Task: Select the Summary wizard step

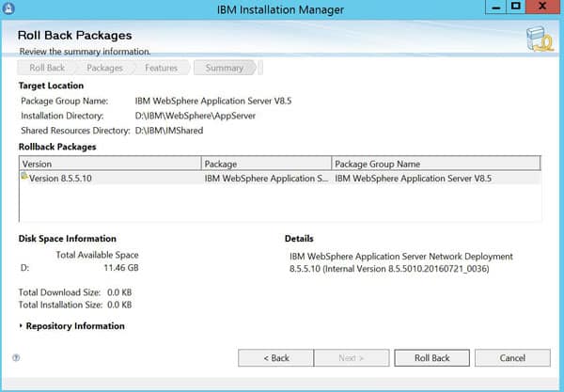Action: pos(225,68)
